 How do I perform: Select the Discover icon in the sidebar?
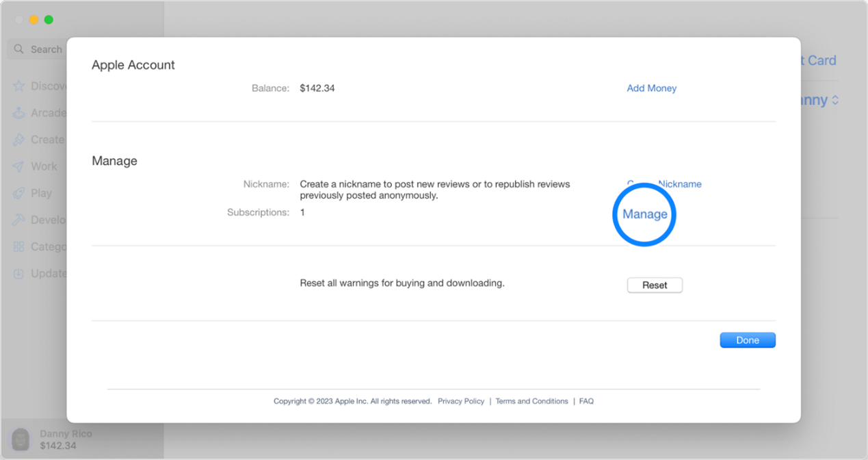pyautogui.click(x=19, y=86)
